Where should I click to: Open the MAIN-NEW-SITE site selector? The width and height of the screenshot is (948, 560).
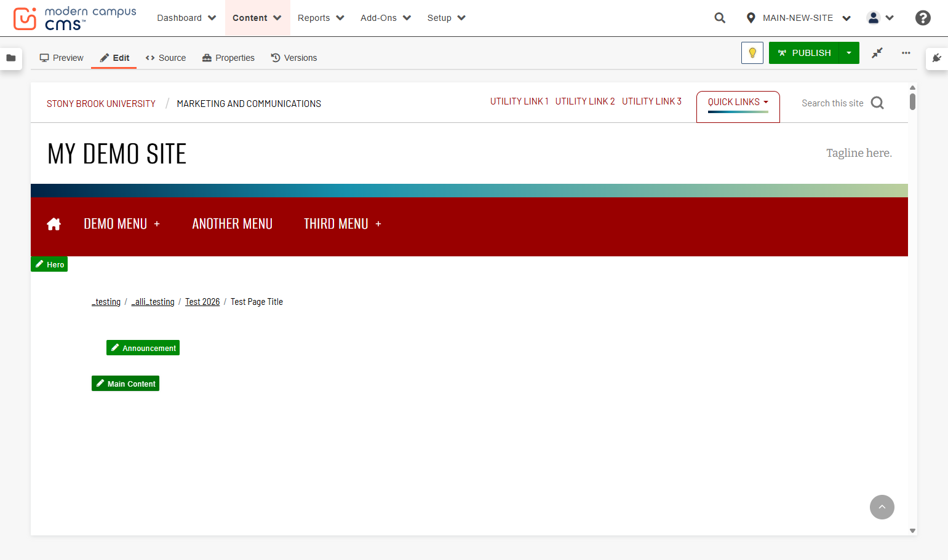(x=798, y=18)
